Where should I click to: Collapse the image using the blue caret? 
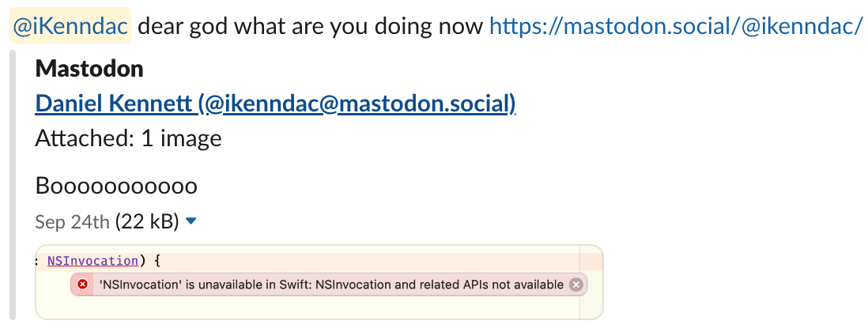(191, 222)
